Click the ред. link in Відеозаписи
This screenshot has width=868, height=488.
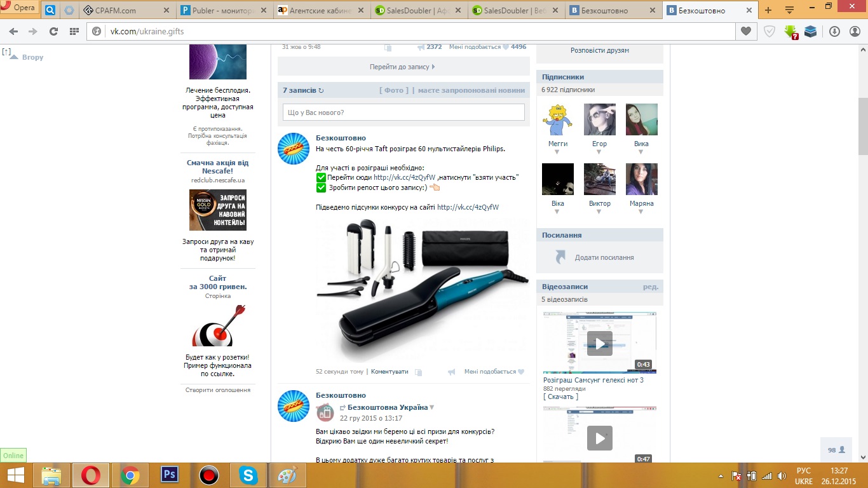[650, 287]
